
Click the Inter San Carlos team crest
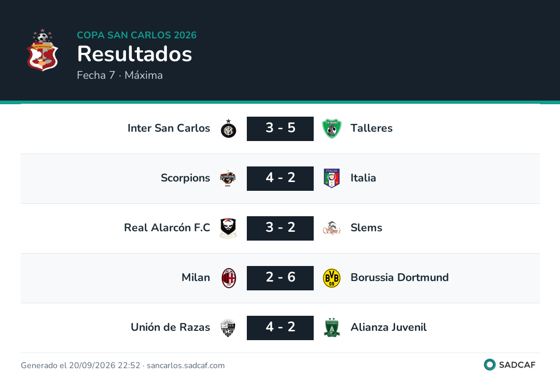(228, 129)
